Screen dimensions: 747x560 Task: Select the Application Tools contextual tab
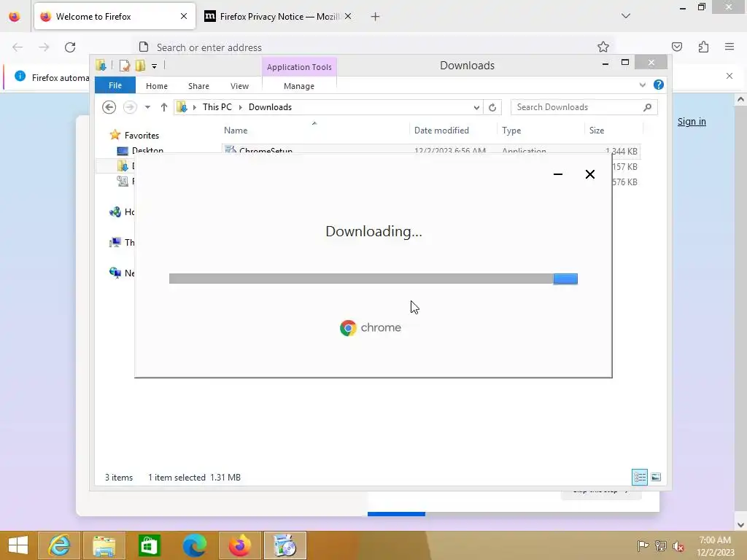299,67
